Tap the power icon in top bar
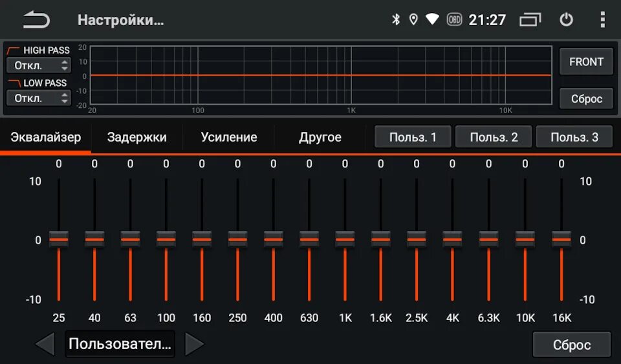Viewport: 621px width, 364px height. point(566,19)
